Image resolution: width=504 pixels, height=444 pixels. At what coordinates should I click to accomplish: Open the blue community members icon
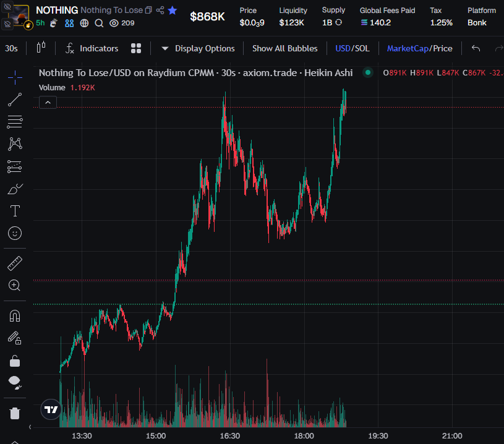(x=69, y=23)
